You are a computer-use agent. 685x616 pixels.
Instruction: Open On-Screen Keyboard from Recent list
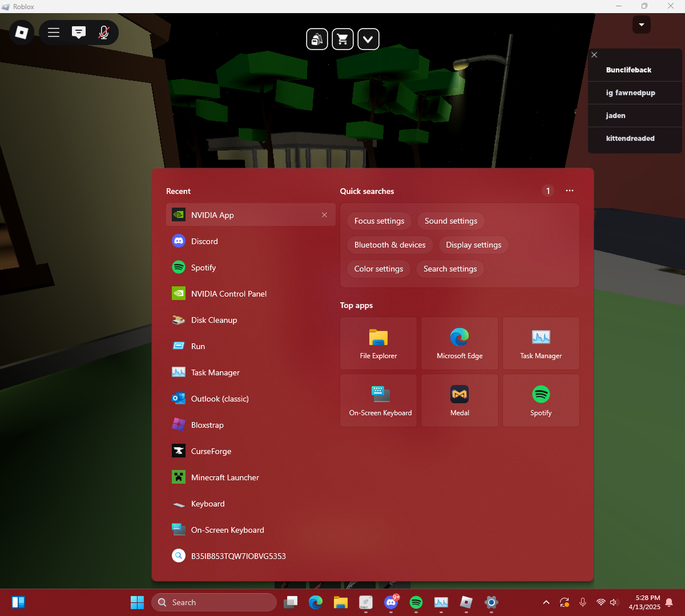(x=251, y=530)
